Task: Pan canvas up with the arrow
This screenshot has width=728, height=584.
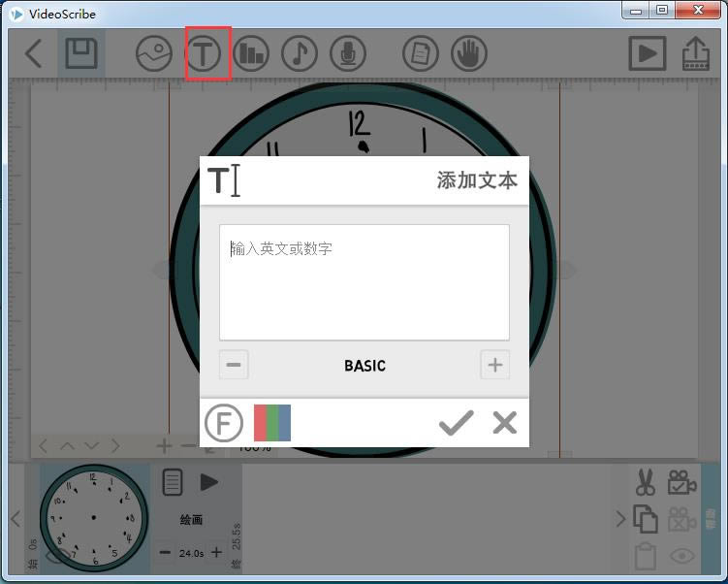Action: (x=67, y=446)
